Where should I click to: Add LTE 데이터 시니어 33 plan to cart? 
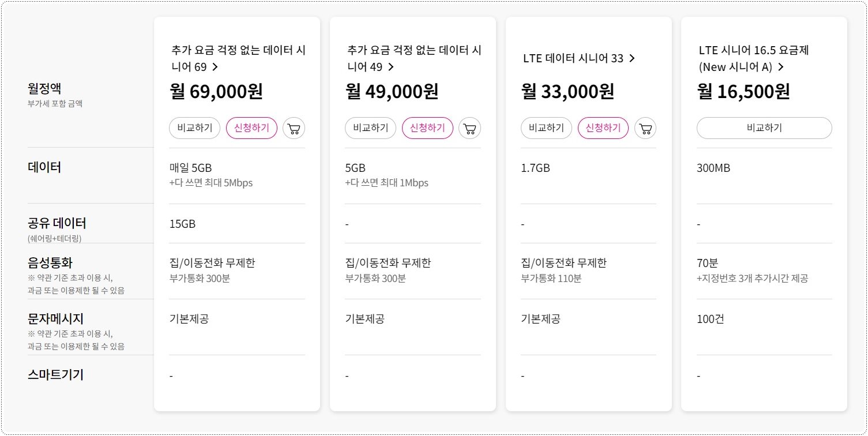(645, 128)
